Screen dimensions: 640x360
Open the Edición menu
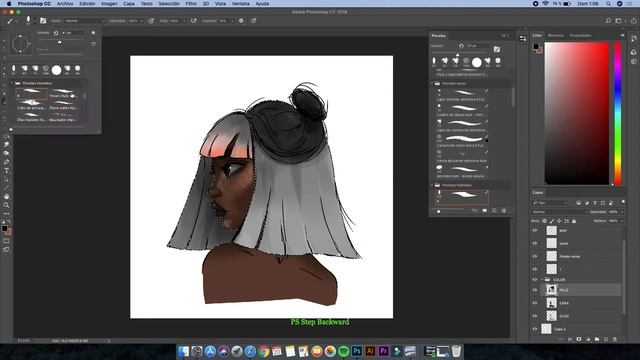(87, 4)
